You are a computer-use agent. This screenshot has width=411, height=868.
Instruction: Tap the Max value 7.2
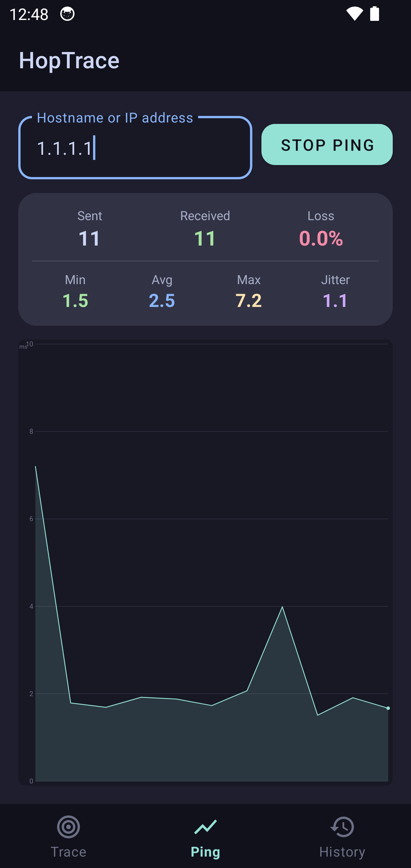click(249, 300)
